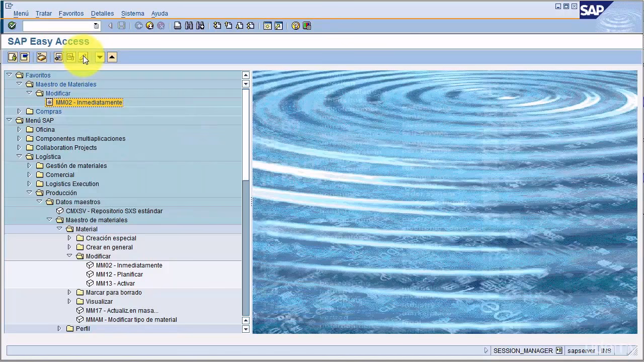Open Help with the question mark icon
Screen dimensions: 644x362
pos(296,26)
